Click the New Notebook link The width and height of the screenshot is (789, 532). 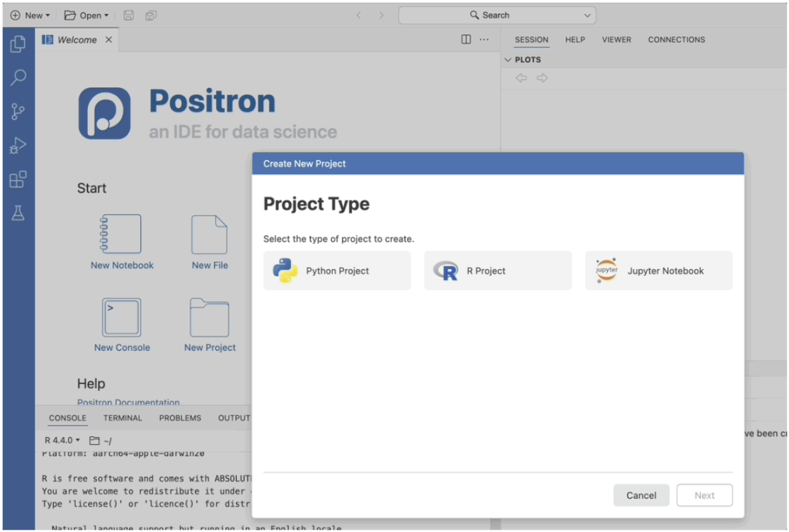pos(122,265)
